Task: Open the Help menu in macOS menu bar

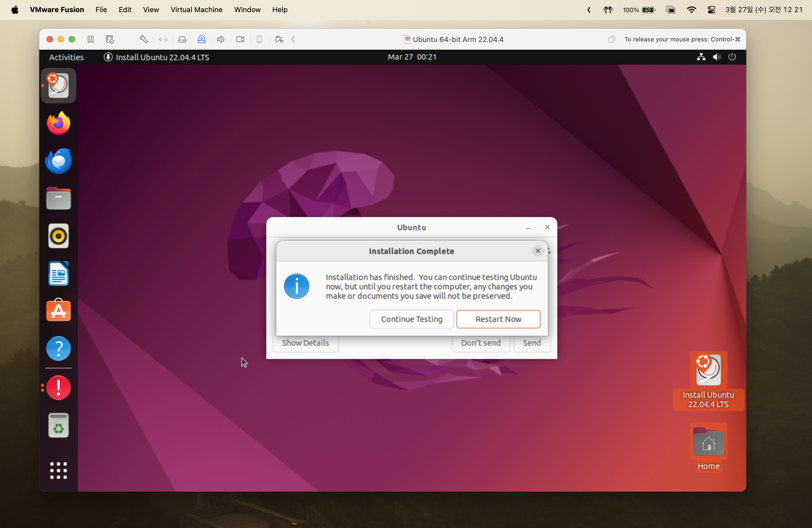Action: click(x=280, y=10)
